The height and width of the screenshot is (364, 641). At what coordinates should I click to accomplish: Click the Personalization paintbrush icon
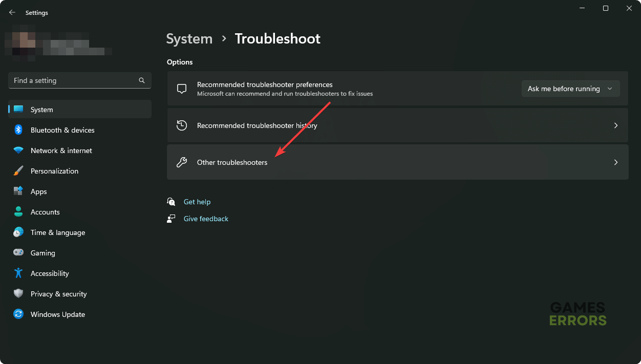click(x=18, y=171)
